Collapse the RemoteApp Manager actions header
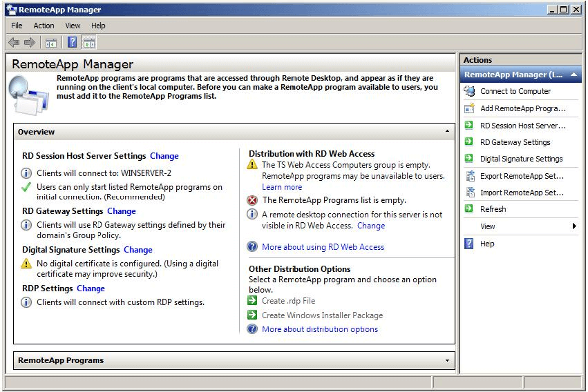Screen dimensions: 588x392 [573, 75]
